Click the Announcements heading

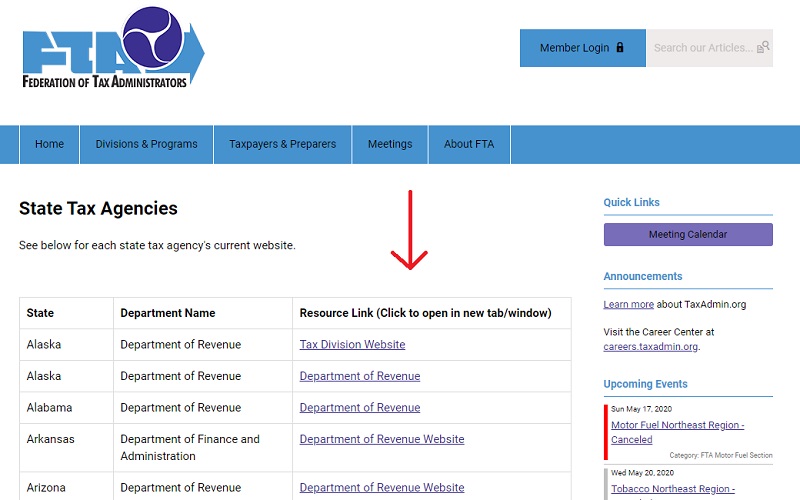pyautogui.click(x=643, y=277)
